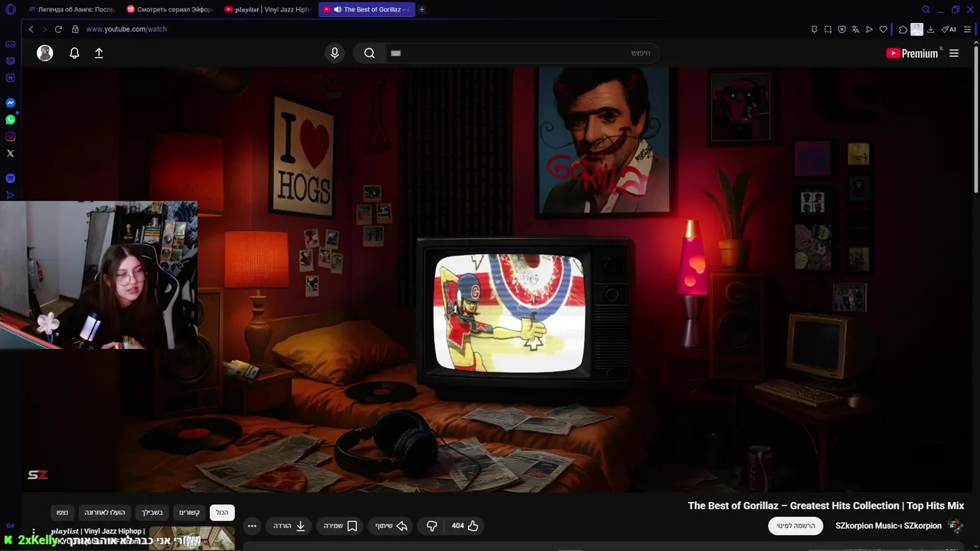Select the קשורים filter chip

pyautogui.click(x=189, y=512)
